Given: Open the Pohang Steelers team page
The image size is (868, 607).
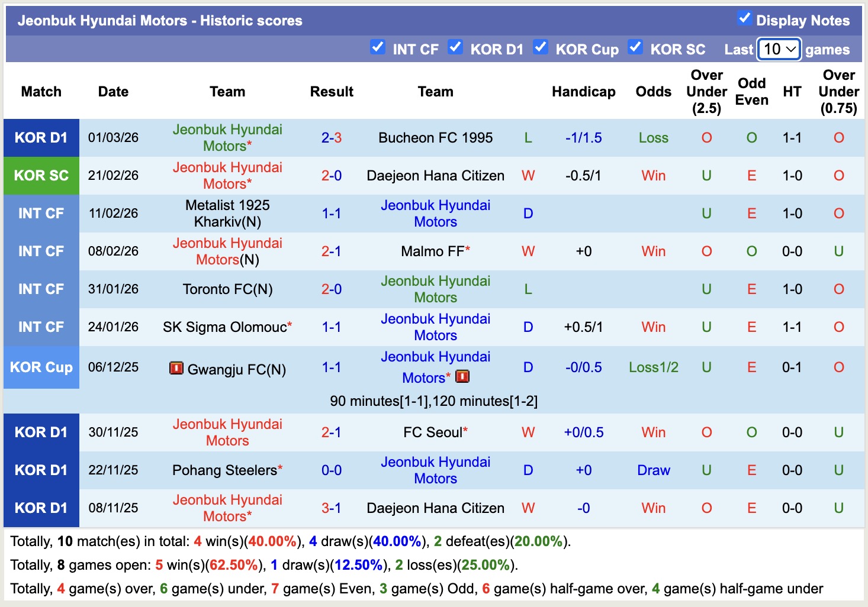Looking at the screenshot, I should tap(223, 470).
